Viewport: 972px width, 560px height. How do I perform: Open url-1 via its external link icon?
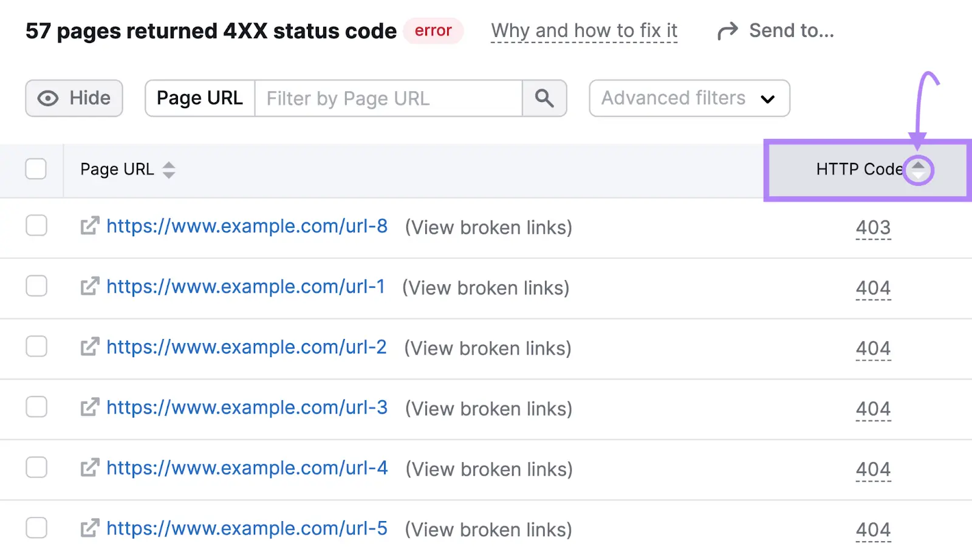89,286
